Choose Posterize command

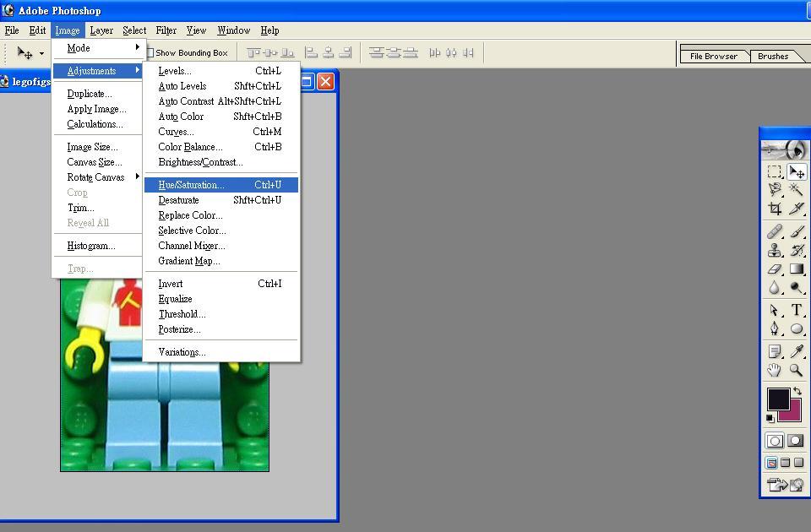pos(221,329)
